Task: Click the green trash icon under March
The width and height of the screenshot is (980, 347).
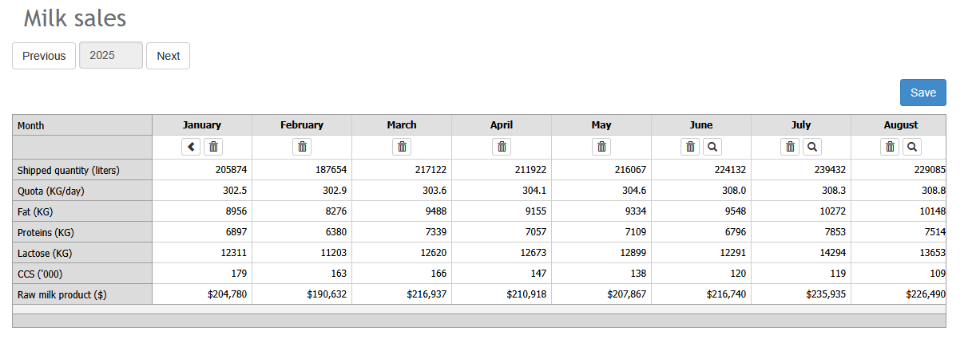Action: coord(402,147)
